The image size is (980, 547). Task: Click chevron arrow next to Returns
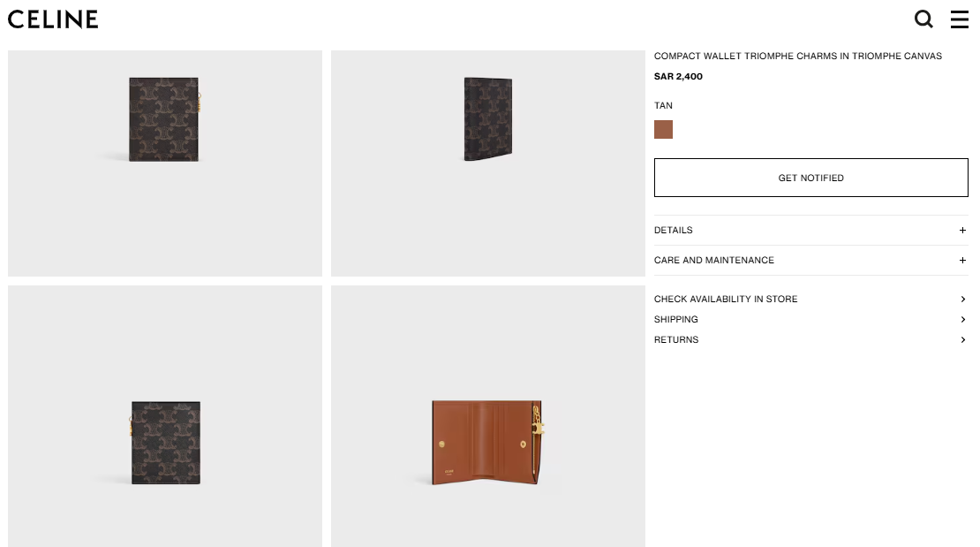963,340
